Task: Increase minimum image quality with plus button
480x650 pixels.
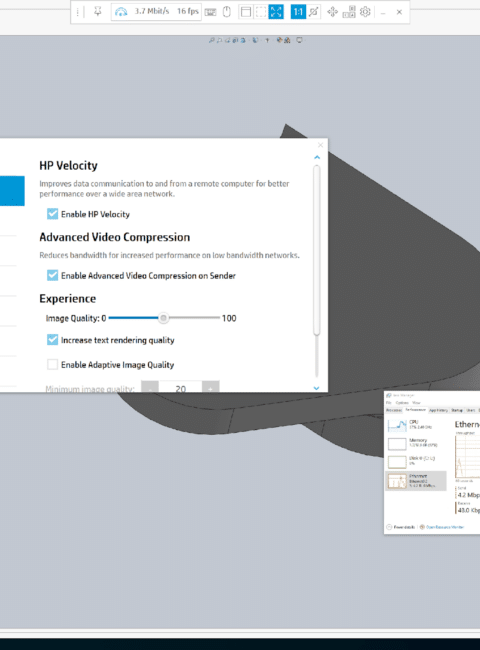Action: (x=211, y=388)
